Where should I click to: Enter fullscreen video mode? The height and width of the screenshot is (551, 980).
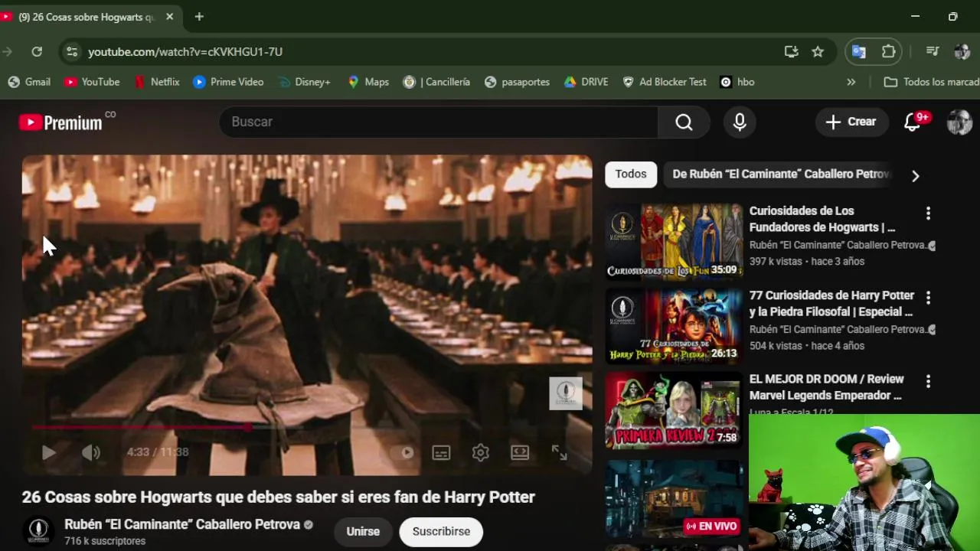[560, 452]
